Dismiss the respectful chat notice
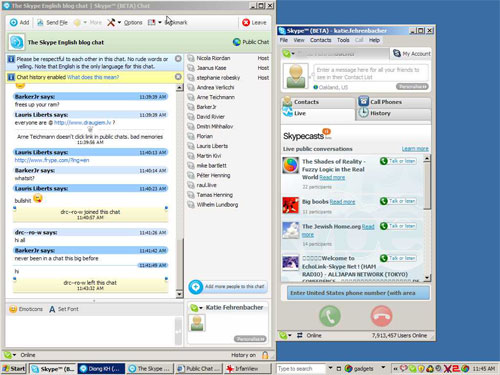 (x=178, y=59)
